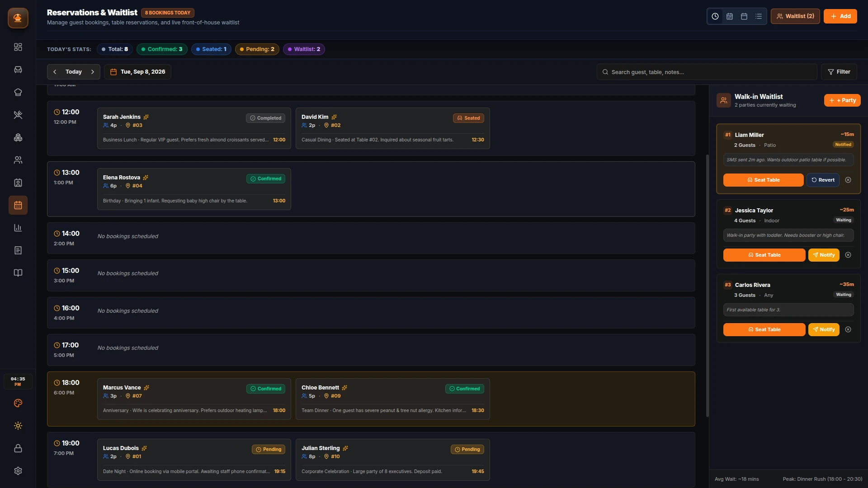Click the Today button

74,72
